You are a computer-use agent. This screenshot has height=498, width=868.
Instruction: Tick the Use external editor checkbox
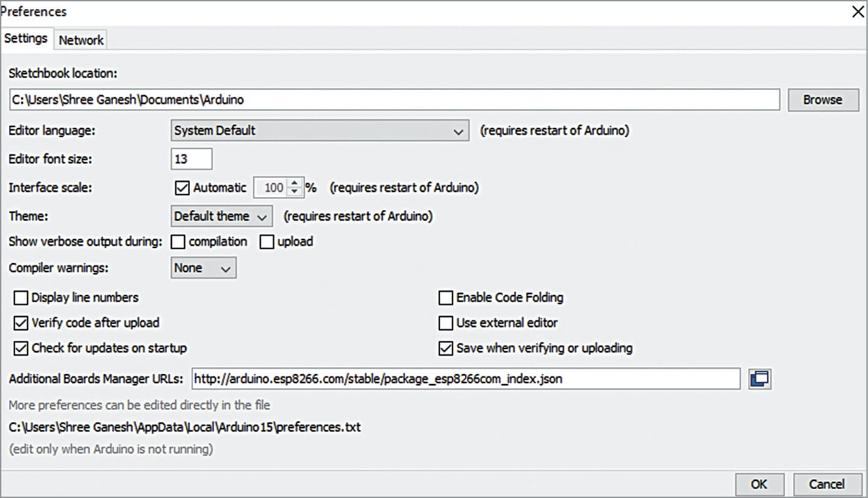click(446, 323)
